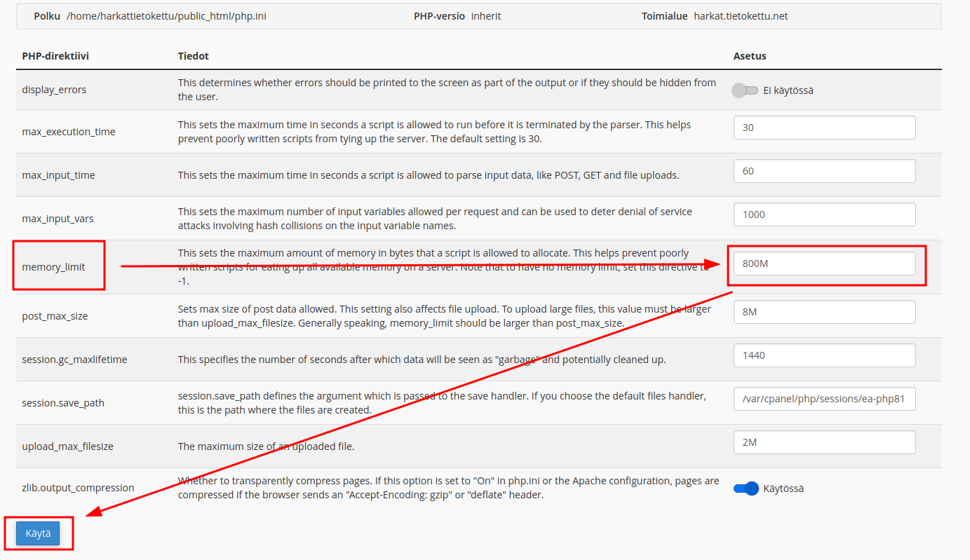The image size is (970, 560).
Task: Click the session.gc_maxlifetime field showing 1440
Action: click(x=824, y=355)
